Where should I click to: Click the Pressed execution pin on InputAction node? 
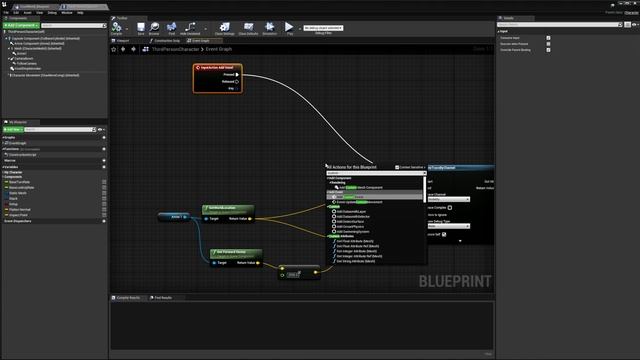(x=237, y=75)
